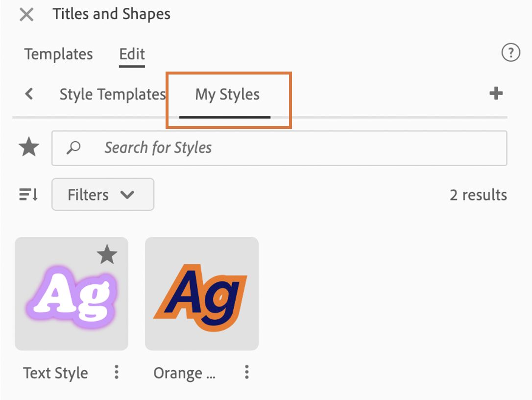
Task: Select the Edit tab
Action: click(132, 54)
